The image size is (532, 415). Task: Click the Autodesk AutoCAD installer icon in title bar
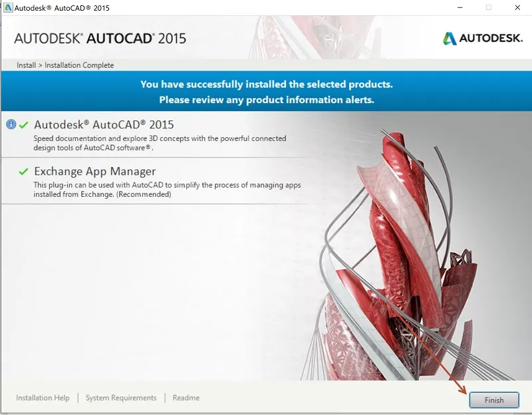7,8
